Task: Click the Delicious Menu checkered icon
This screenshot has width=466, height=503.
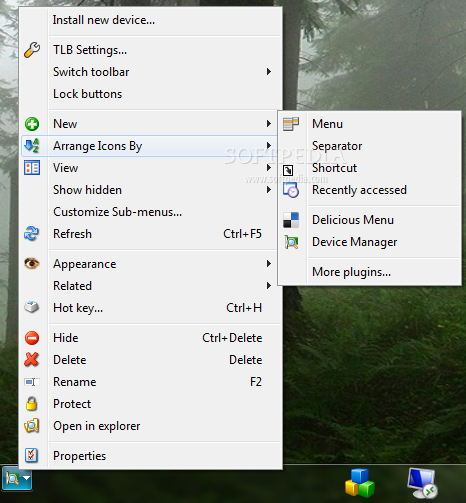Action: (291, 220)
